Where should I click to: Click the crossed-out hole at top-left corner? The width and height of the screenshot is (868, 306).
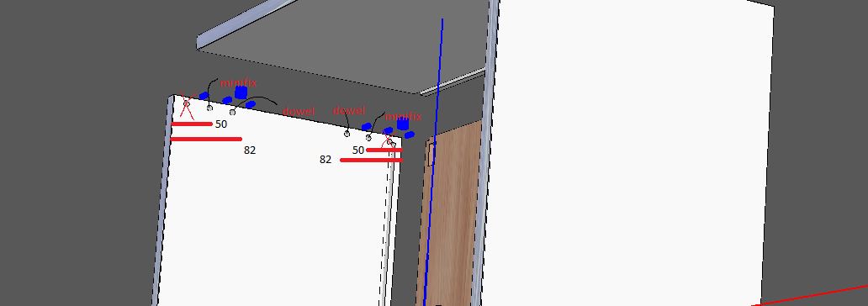click(x=187, y=103)
